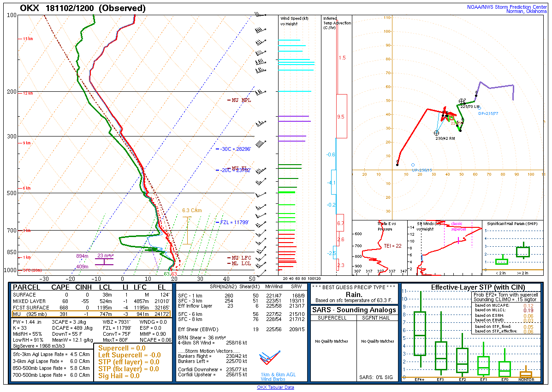Viewport: 552px width, 392px height.
Task: Click the '409m' height label
Action: [82, 267]
